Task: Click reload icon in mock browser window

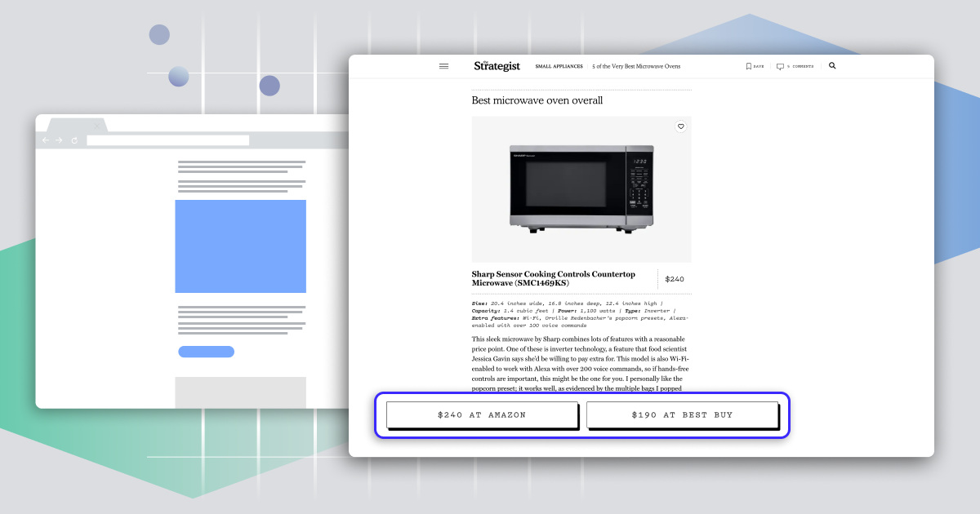Action: (x=74, y=140)
